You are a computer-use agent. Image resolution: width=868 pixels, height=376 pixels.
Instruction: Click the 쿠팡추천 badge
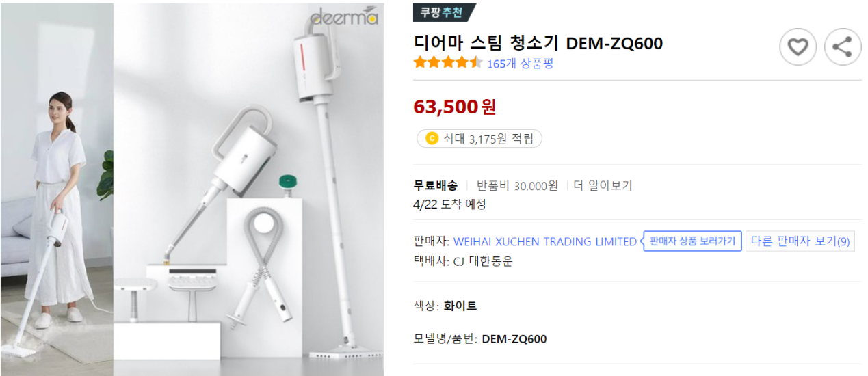coord(443,12)
